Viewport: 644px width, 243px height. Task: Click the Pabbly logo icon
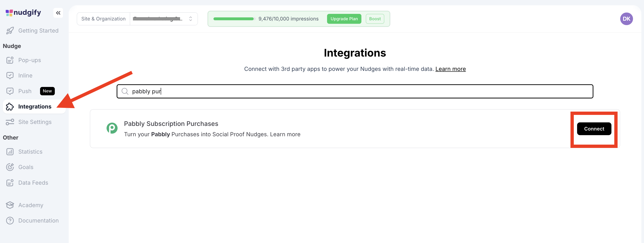click(112, 128)
